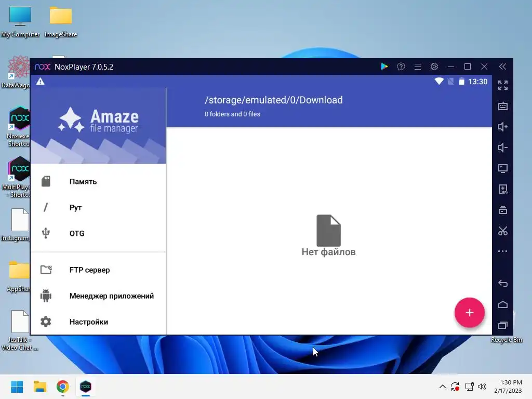Open Windows Start menu
Screen dimensions: 532x399
[x=17, y=387]
